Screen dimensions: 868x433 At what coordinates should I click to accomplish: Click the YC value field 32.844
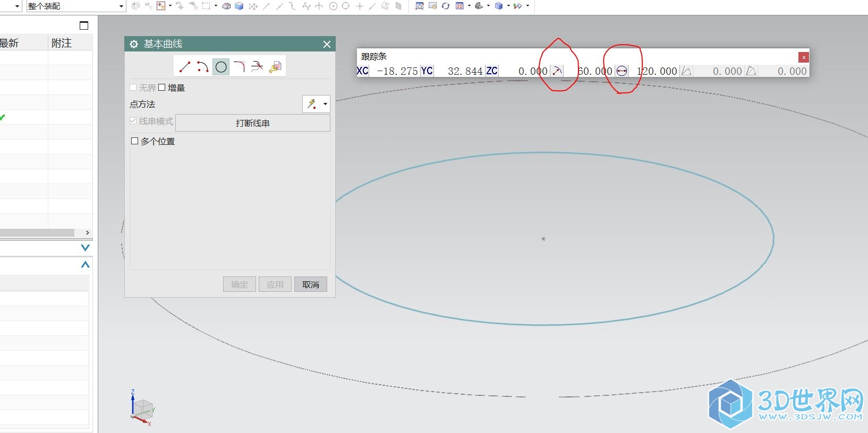click(459, 71)
